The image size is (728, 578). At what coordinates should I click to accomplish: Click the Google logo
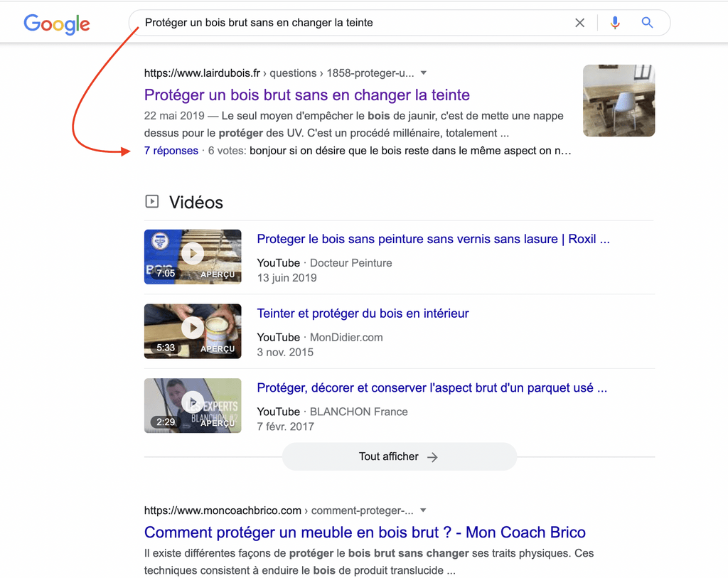(x=57, y=23)
